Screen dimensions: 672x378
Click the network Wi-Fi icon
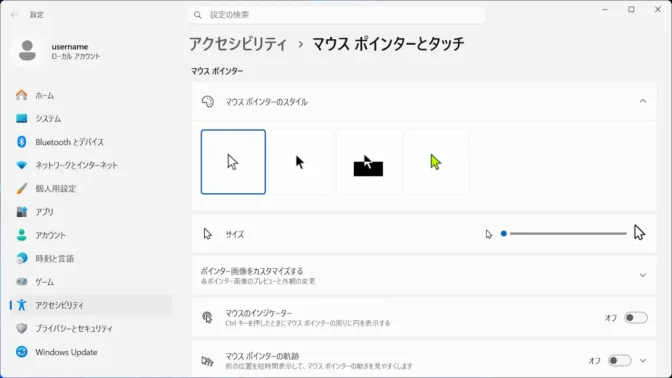point(21,165)
